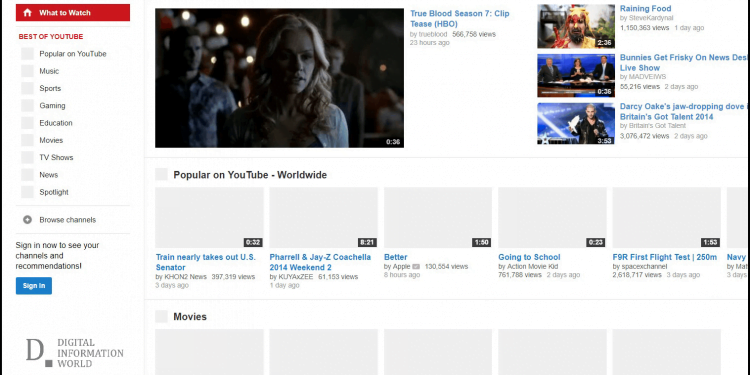Open Movies in the sidebar list

[51, 140]
